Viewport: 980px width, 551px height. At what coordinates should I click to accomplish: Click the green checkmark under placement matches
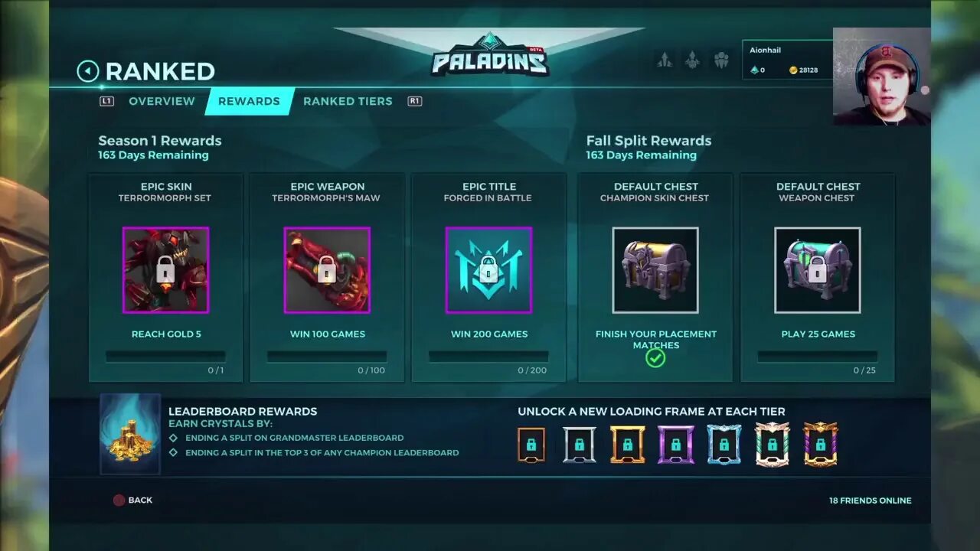(655, 358)
